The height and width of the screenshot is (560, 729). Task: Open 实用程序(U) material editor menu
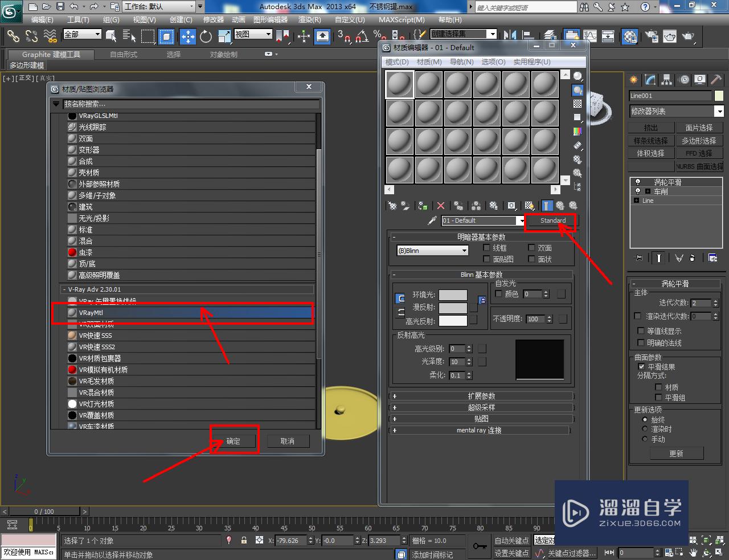click(532, 62)
